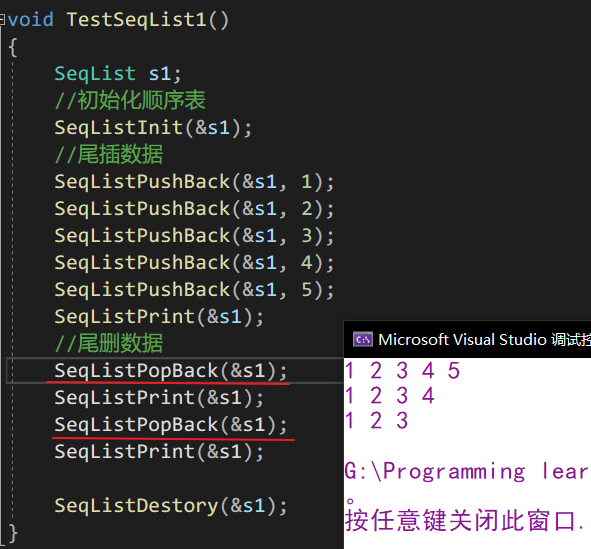Click the SeqListPushBack(&s1, 1) line
This screenshot has height=549, width=591.
194,182
